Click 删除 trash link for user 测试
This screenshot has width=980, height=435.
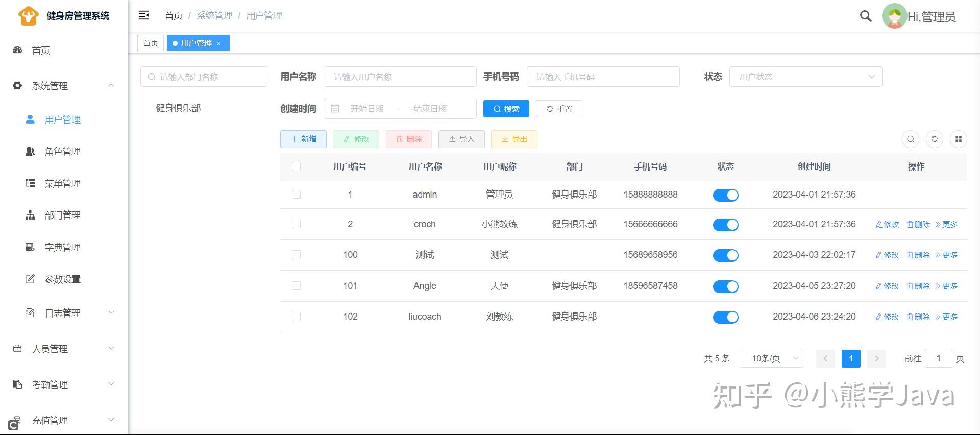click(918, 255)
